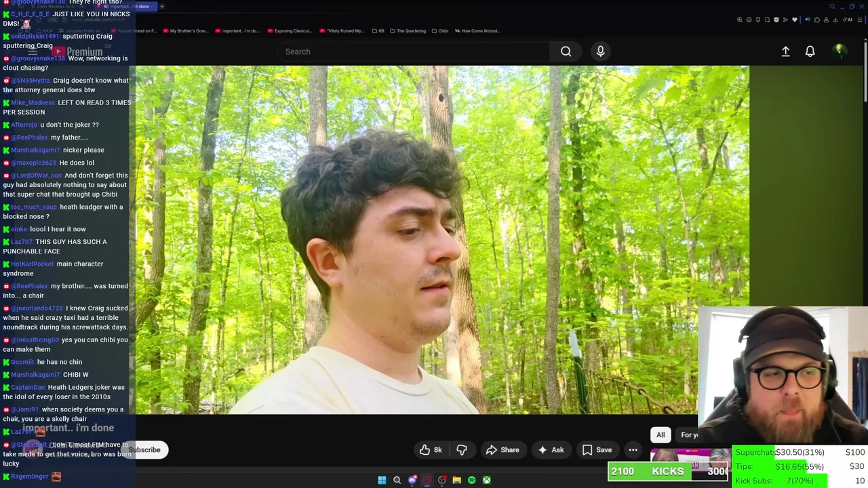
Task: Open bookmark Exposing Clavicul...
Action: click(290, 30)
